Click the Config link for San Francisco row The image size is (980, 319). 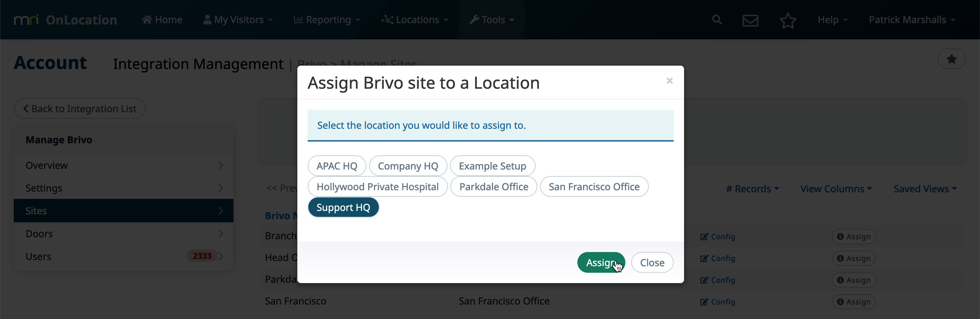point(718,301)
